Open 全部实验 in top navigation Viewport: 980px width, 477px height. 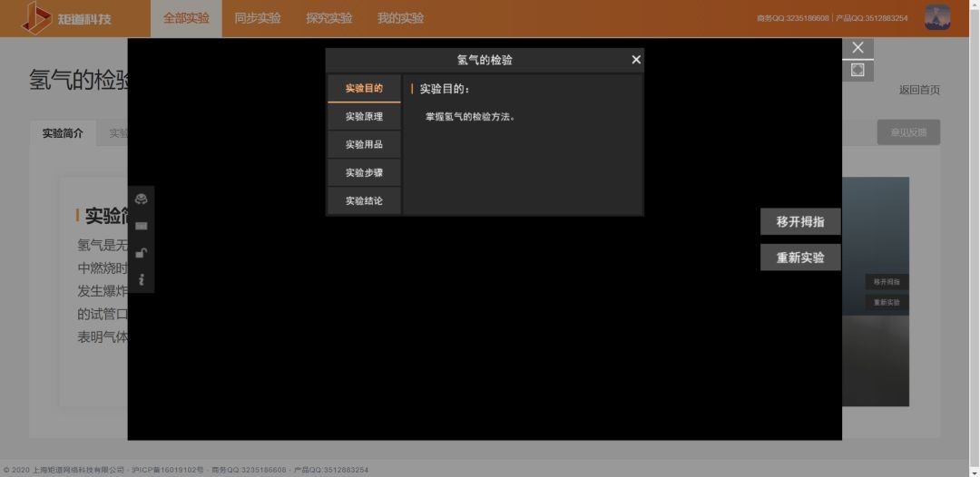click(186, 18)
